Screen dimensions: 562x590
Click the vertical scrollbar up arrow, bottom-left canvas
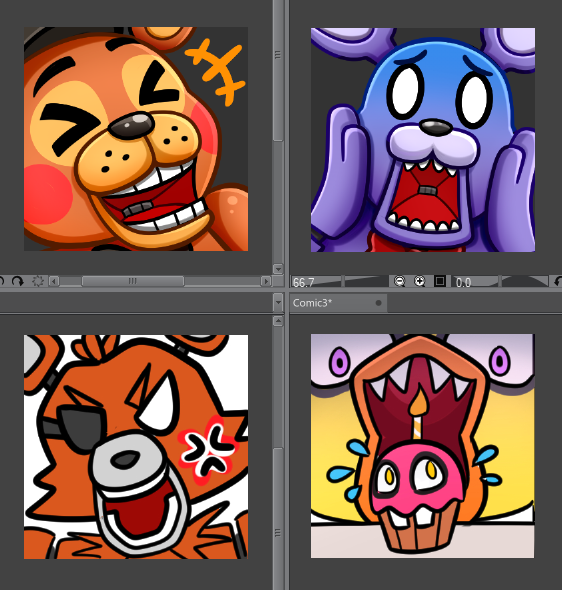pyautogui.click(x=278, y=321)
